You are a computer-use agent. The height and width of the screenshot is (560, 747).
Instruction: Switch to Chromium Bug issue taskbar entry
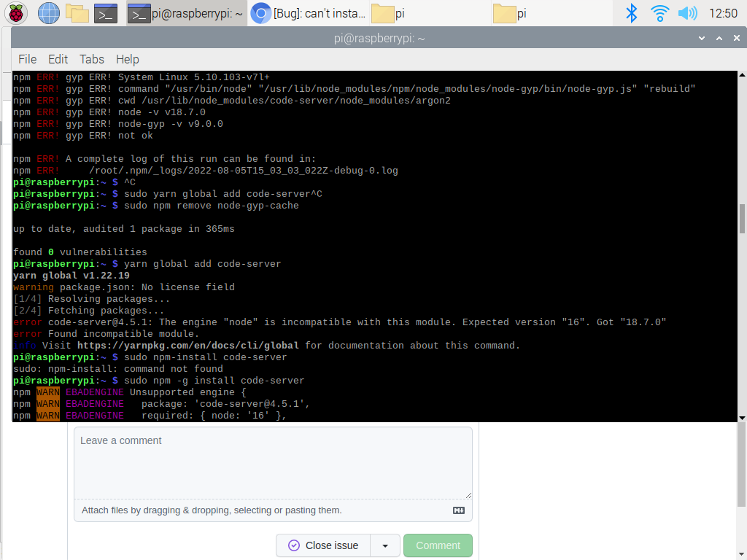pos(309,13)
